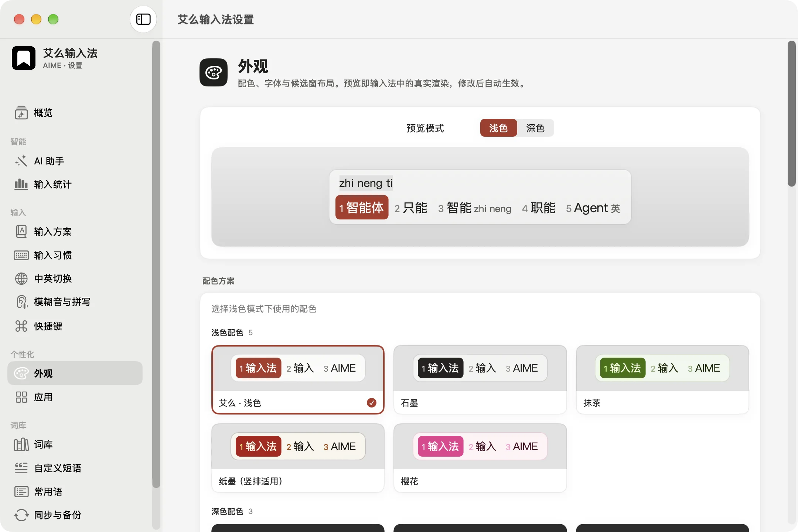
Task: Open 自定义短语 quote icon
Action: click(21, 468)
